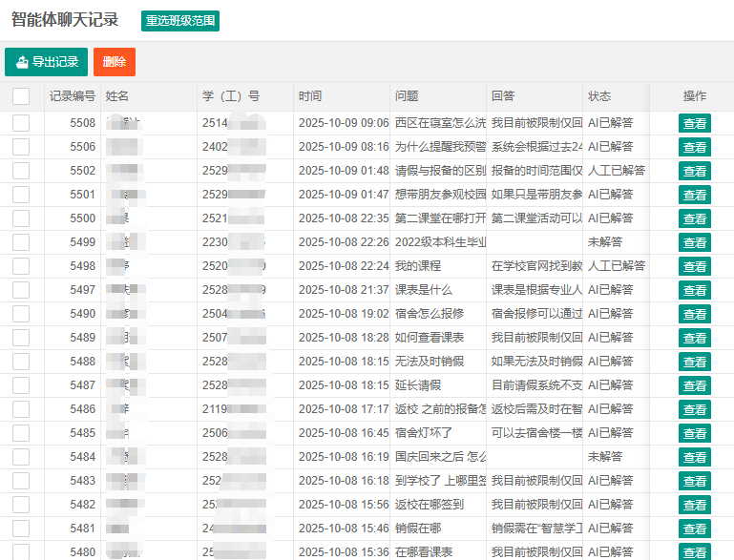View details of record 5502
Viewport: 734px width, 560px height.
(694, 171)
